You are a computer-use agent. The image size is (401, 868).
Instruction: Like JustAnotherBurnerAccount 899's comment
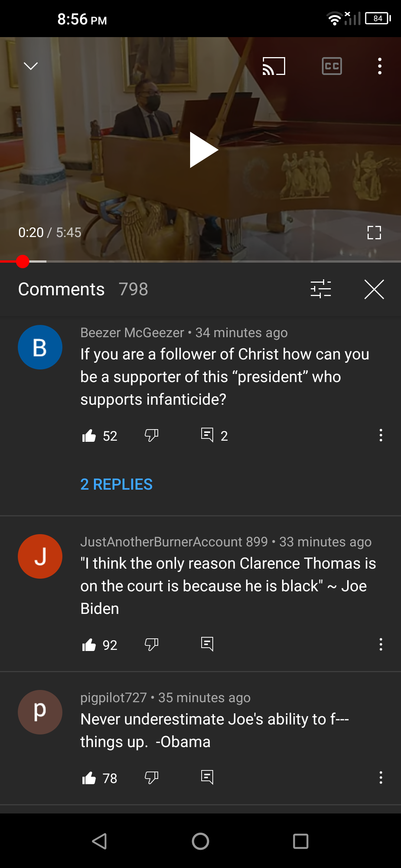tap(89, 645)
